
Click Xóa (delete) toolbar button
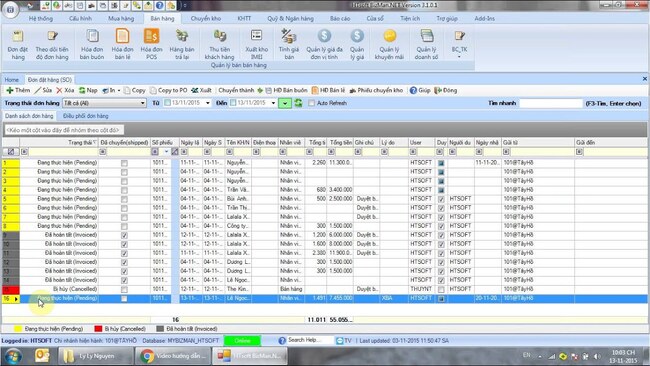coord(65,90)
